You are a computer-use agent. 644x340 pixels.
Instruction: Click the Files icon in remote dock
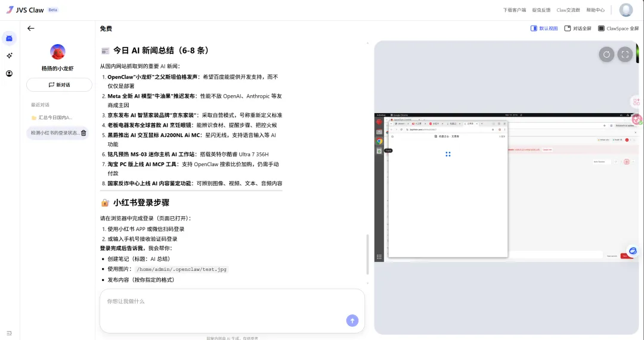coord(379,132)
